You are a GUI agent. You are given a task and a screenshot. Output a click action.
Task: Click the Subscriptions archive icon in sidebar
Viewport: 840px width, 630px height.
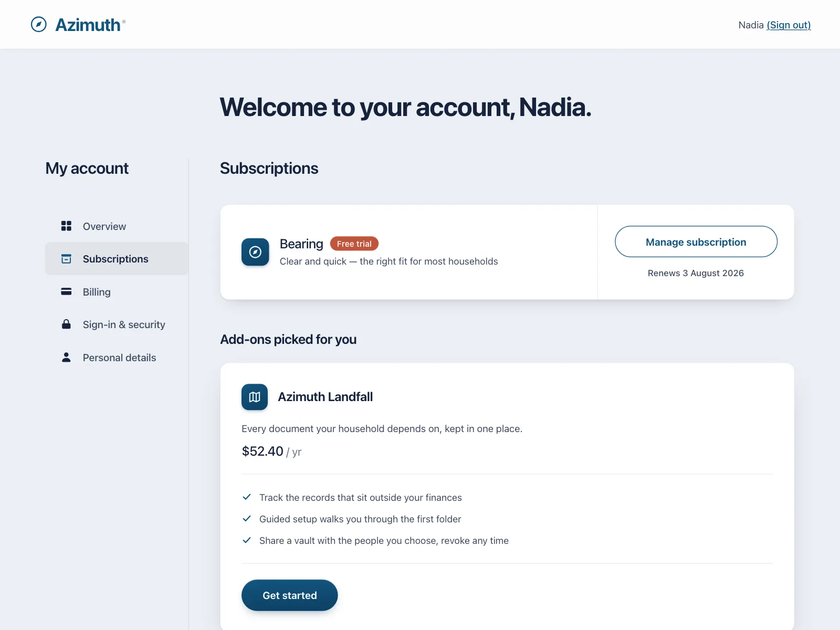pos(66,259)
